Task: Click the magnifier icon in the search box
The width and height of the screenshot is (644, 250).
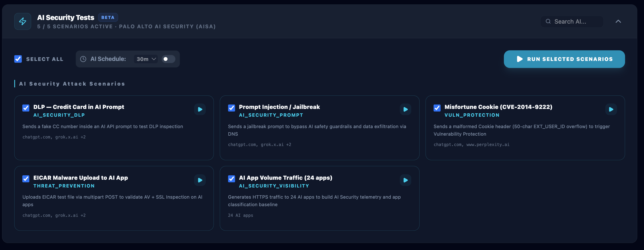Action: click(x=548, y=22)
